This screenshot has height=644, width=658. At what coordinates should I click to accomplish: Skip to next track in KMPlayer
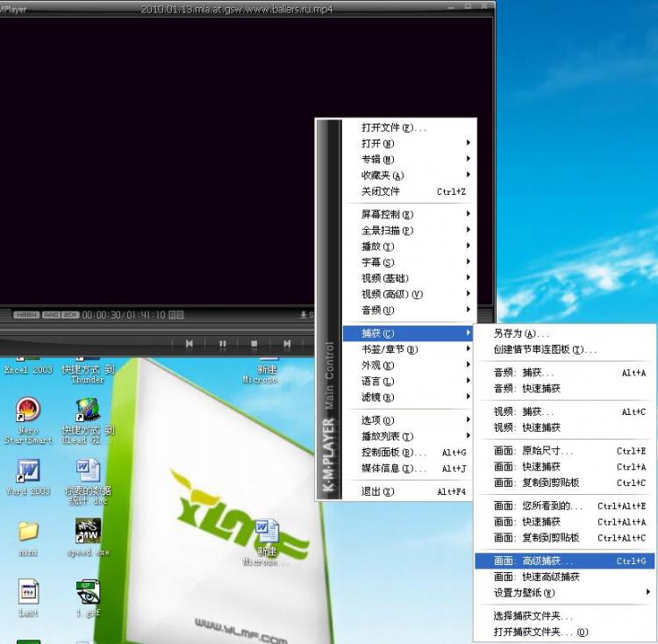pos(287,344)
